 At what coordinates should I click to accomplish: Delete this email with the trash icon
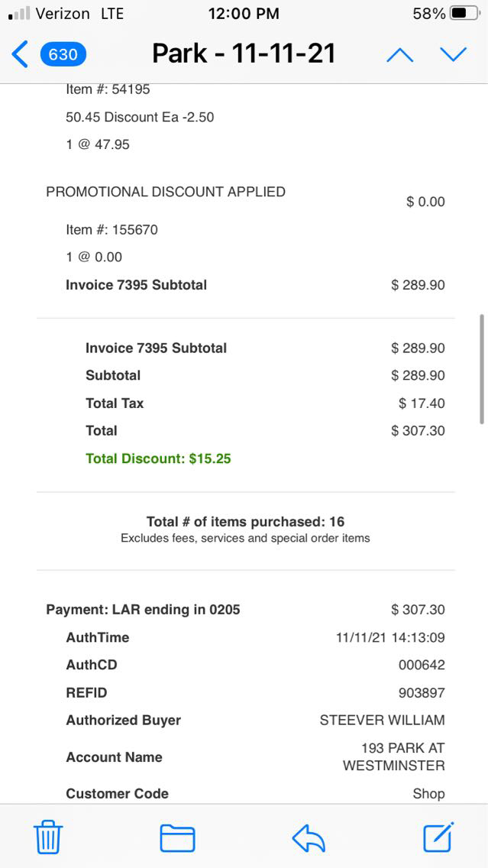(48, 838)
